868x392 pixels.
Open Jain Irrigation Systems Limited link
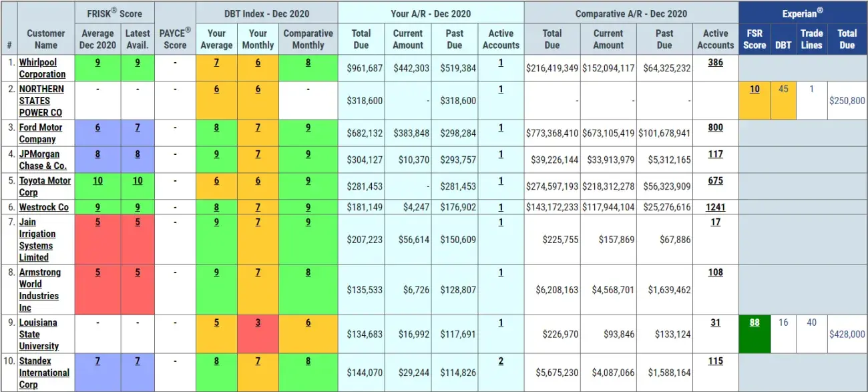point(37,240)
